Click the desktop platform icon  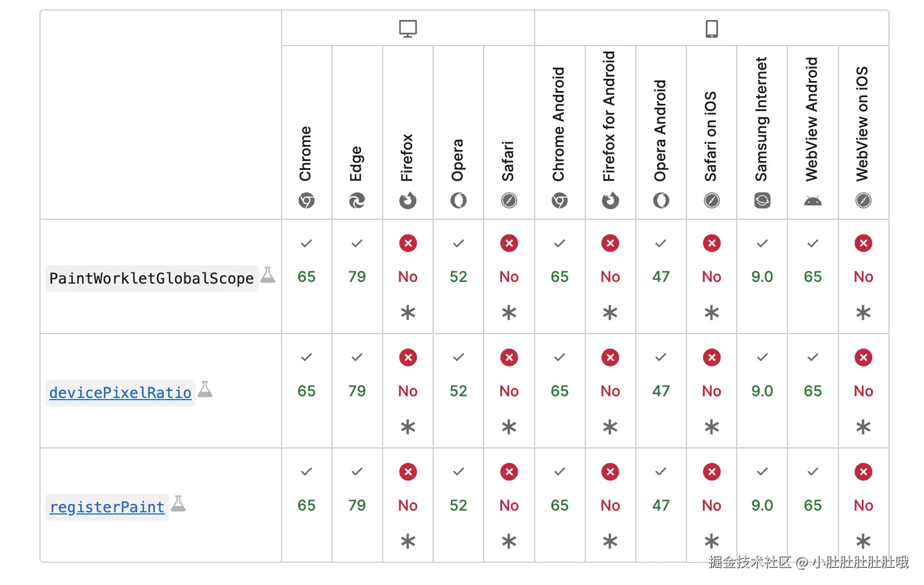point(408,28)
